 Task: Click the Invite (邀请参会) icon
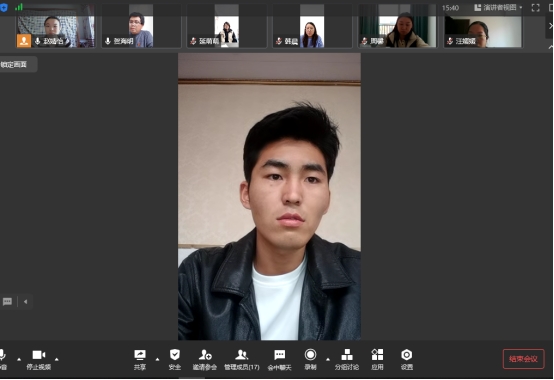click(x=205, y=355)
